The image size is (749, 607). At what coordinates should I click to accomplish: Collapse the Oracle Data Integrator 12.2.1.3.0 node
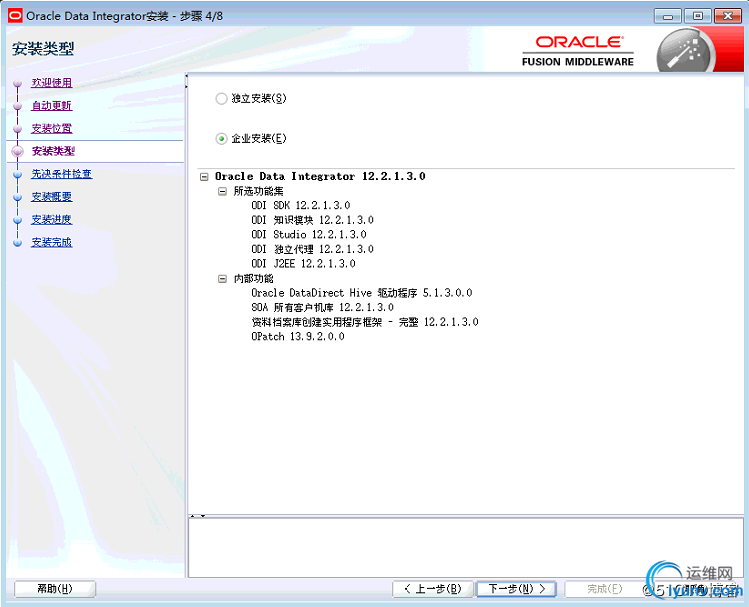(x=204, y=177)
